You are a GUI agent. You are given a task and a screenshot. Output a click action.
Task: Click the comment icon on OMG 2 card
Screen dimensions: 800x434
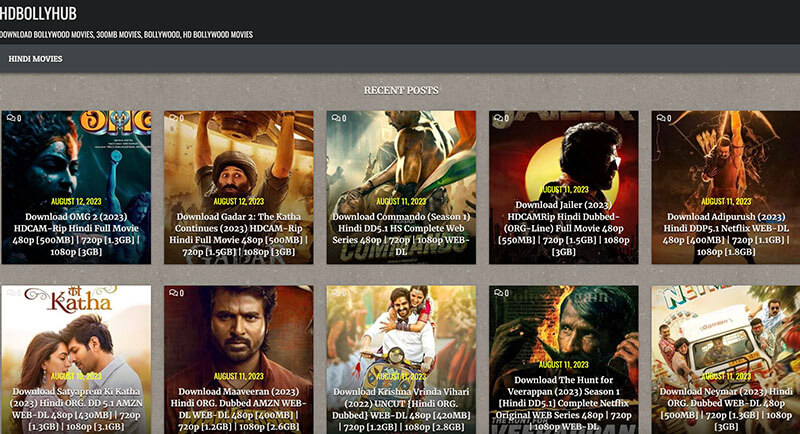click(x=12, y=118)
